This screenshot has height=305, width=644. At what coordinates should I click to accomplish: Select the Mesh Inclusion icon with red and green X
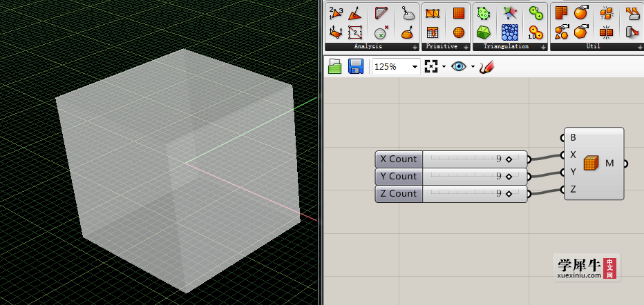coord(381,32)
